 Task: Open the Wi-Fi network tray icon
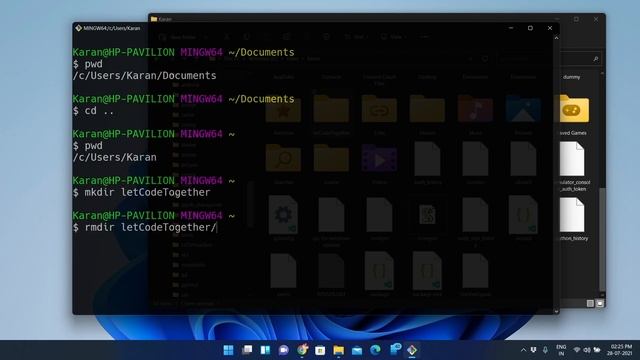click(577, 350)
